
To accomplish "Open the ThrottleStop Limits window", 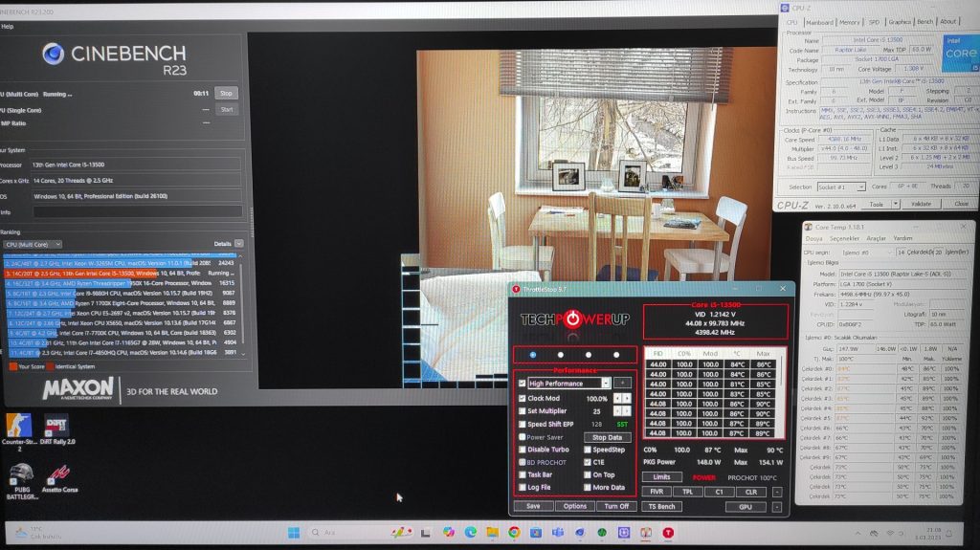I will (x=661, y=477).
